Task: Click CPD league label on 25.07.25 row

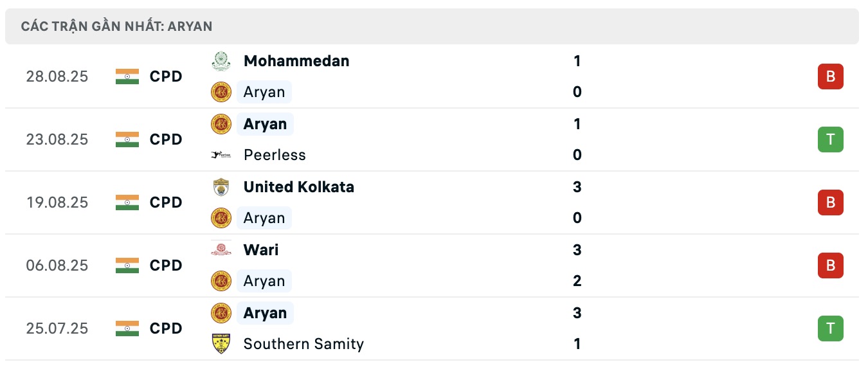Action: [x=166, y=328]
